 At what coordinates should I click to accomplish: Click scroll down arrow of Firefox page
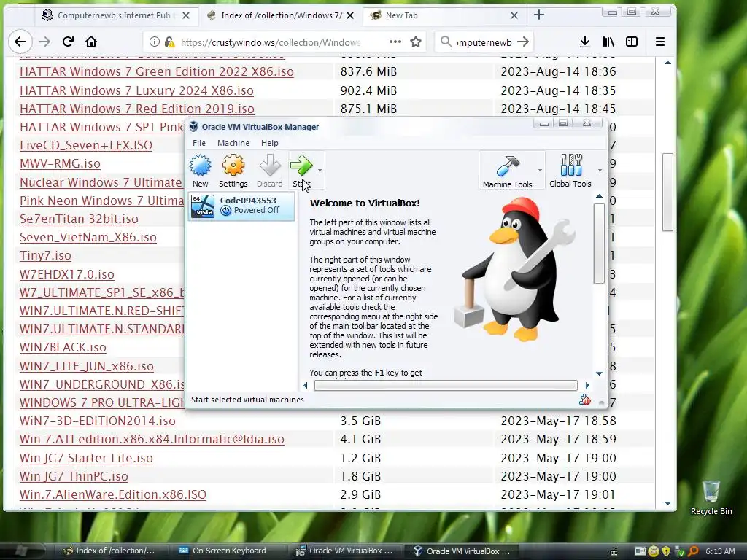click(x=667, y=503)
